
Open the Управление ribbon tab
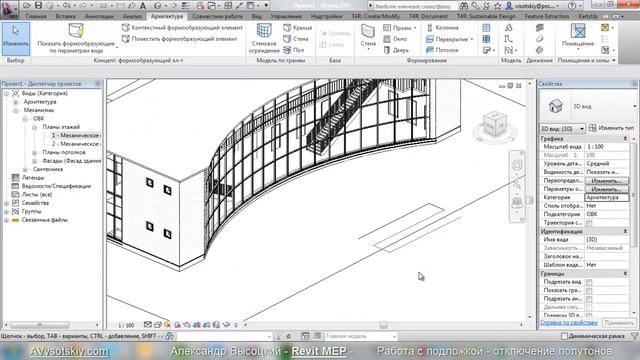pyautogui.click(x=286, y=16)
